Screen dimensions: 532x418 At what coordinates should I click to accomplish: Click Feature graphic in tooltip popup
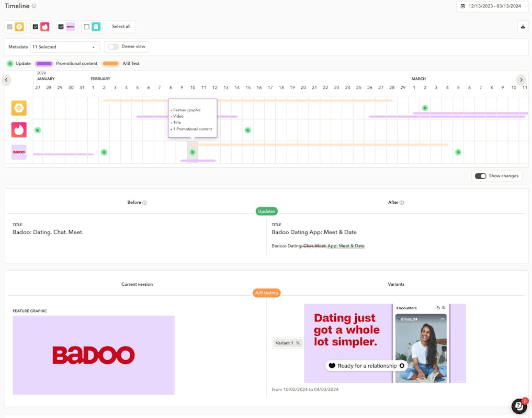(x=187, y=110)
